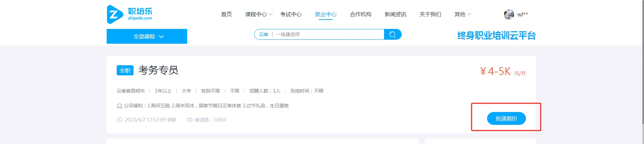Select the 就业中心 tab
This screenshot has height=144, width=644.
[326, 14]
